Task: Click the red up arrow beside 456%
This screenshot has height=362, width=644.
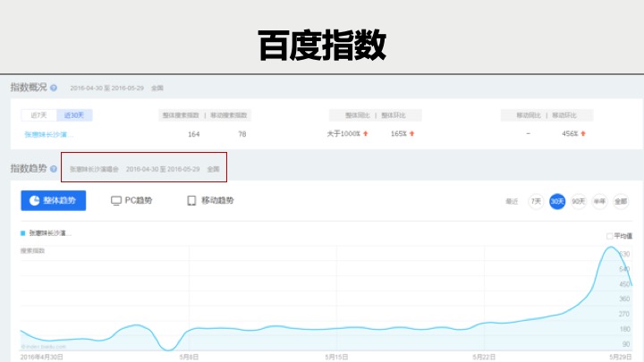Action: (583, 134)
